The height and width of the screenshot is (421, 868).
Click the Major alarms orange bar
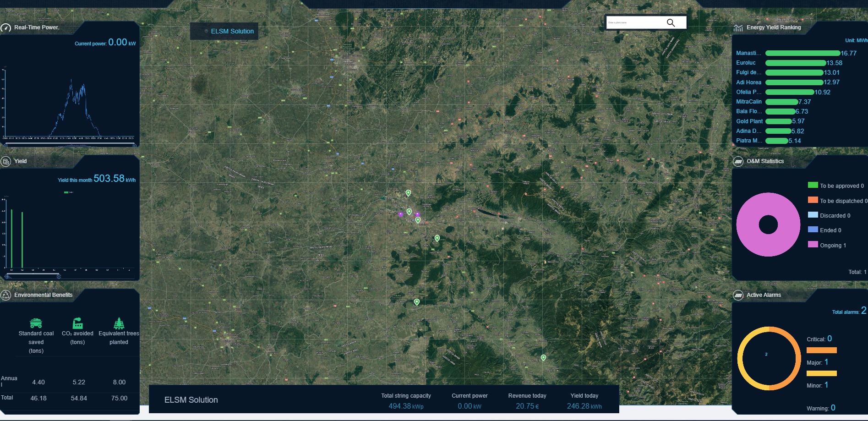[x=821, y=350]
